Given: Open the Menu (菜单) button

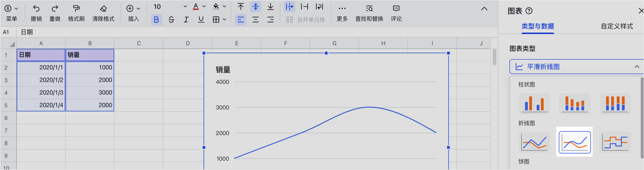Looking at the screenshot, I should pos(11,9).
